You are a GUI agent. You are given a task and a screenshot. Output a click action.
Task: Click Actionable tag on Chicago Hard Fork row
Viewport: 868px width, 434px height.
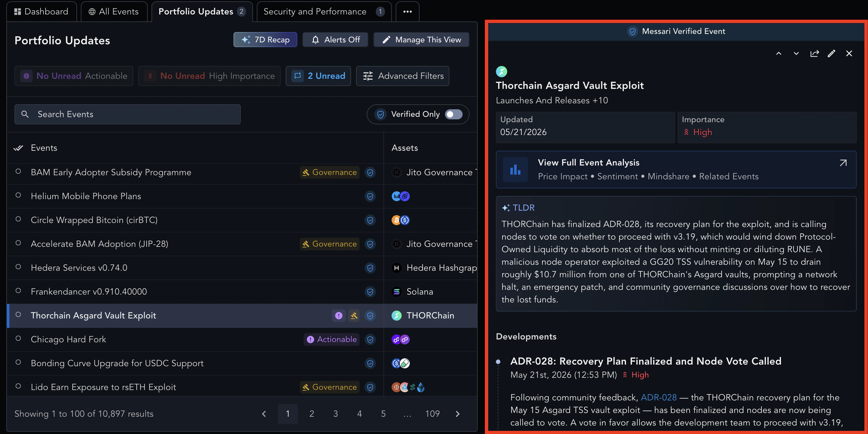click(332, 339)
